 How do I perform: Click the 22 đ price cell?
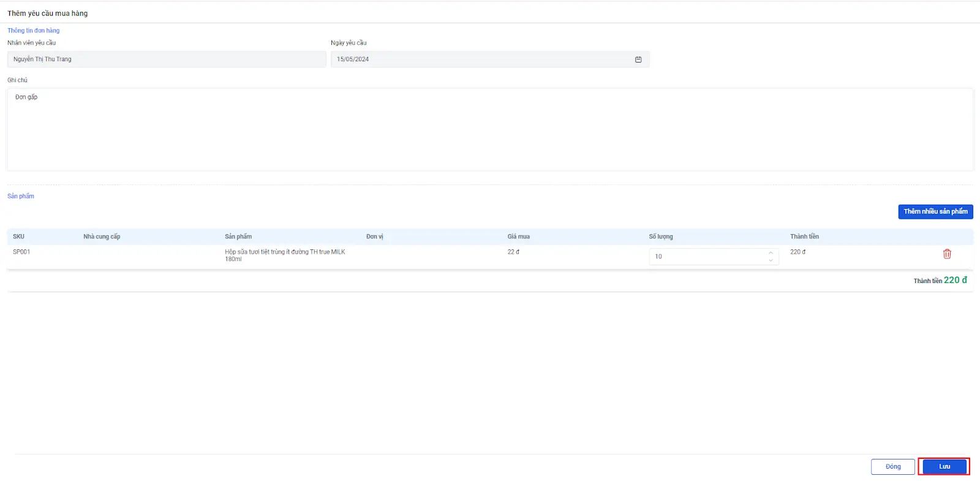point(513,252)
